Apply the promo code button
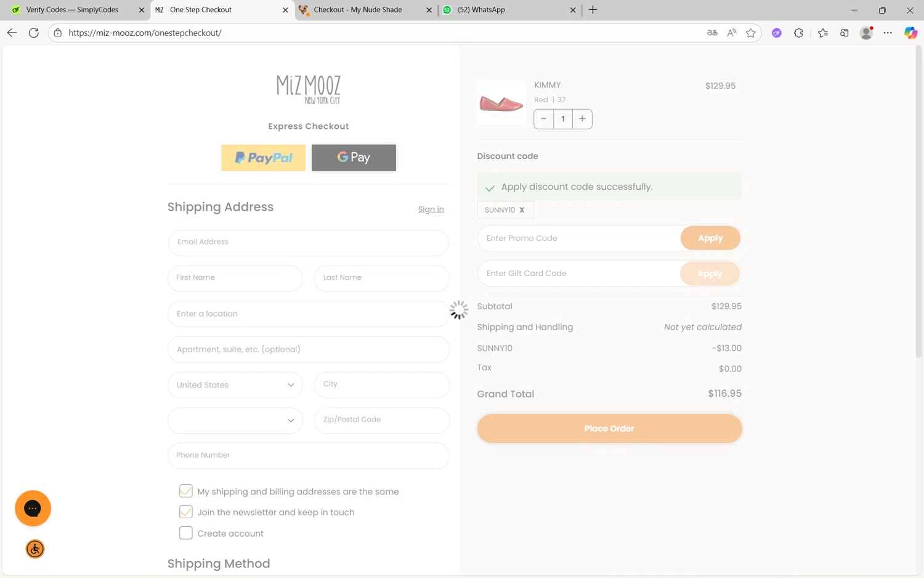 click(710, 238)
